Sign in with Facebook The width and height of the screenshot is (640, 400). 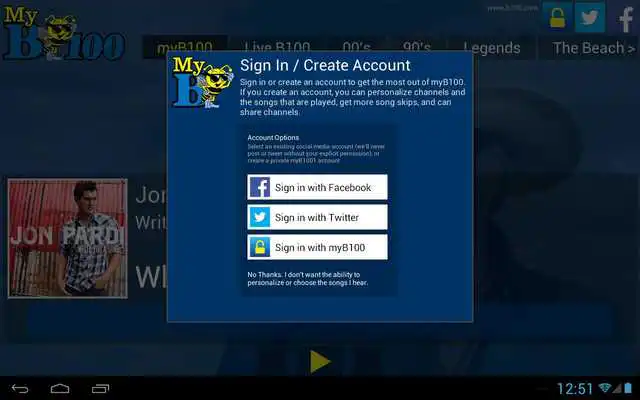(x=317, y=187)
